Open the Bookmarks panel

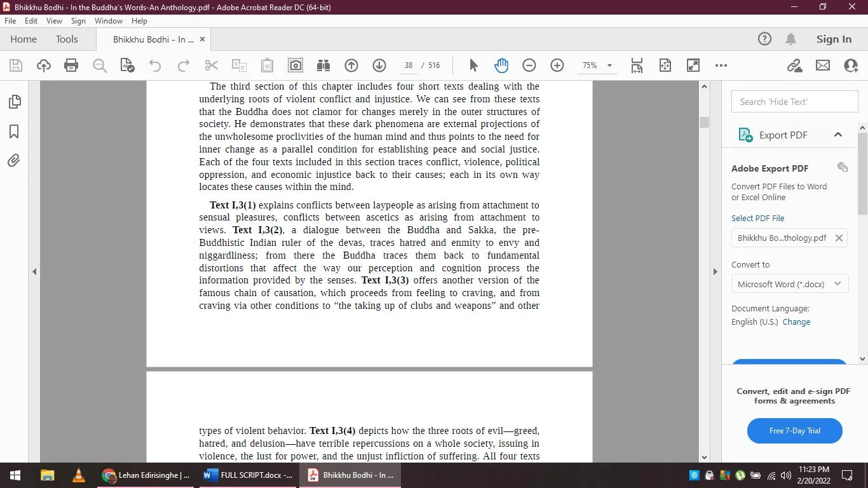tap(14, 132)
